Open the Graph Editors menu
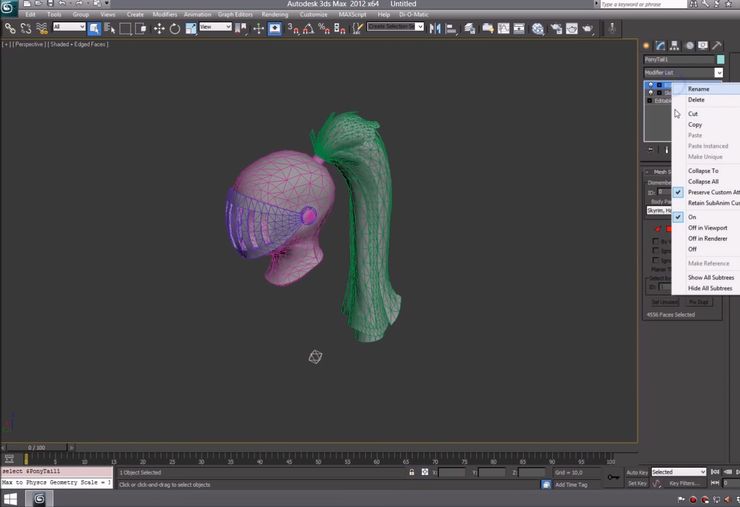Viewport: 740px width, 507px height. (x=234, y=15)
